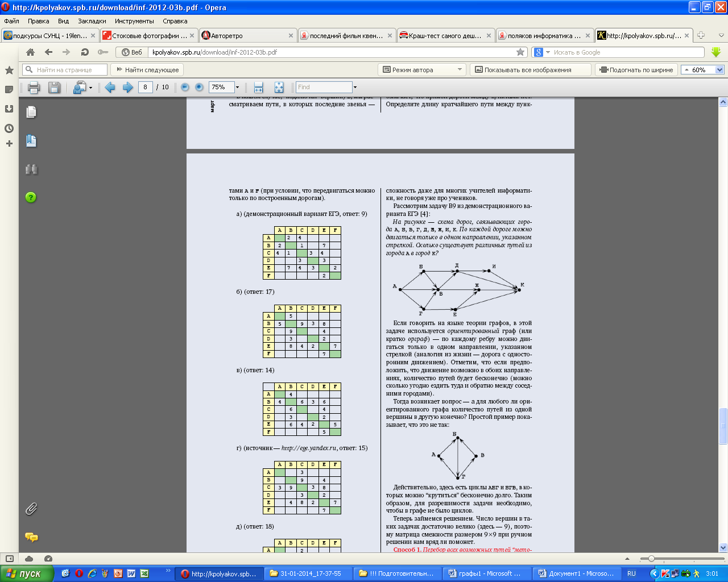
Task: Toggle Opera panels button in status bar
Action: [x=9, y=558]
